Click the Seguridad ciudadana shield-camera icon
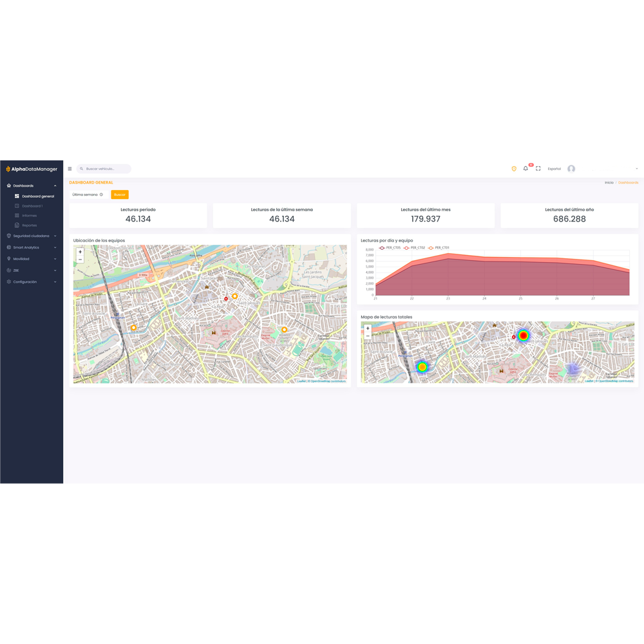Viewport: 644px width, 644px height. point(8,236)
